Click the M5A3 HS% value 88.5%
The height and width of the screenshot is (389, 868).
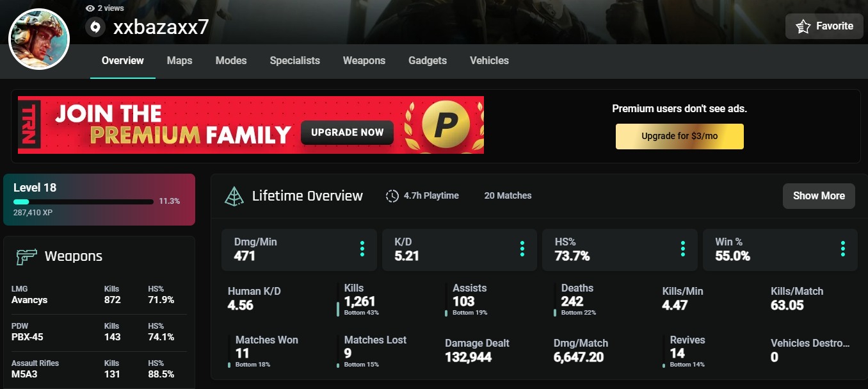pos(161,374)
